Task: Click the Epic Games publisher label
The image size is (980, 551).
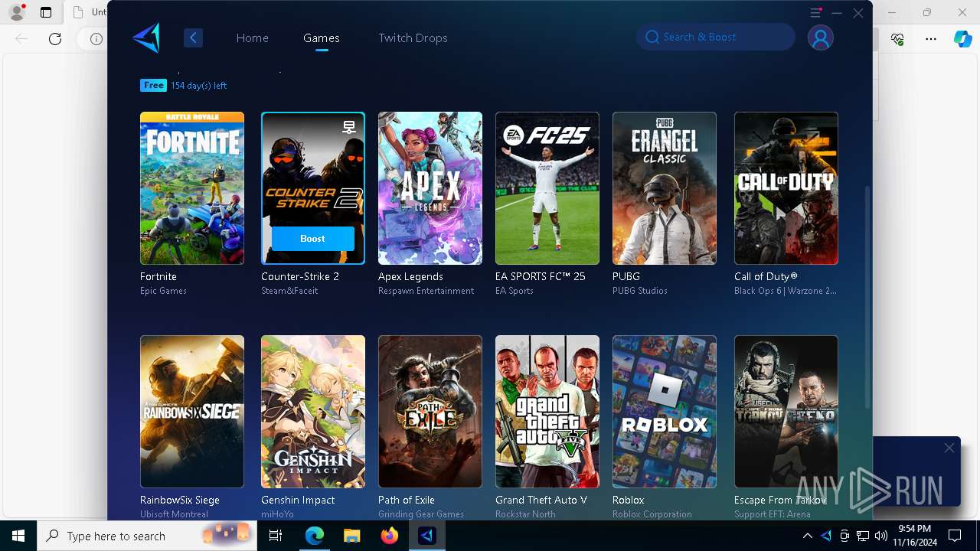Action: [163, 291]
